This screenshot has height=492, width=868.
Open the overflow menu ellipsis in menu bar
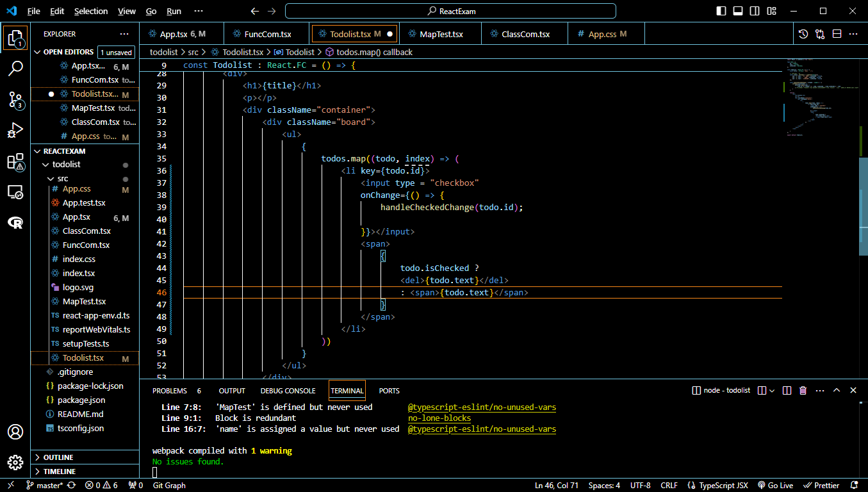[199, 11]
